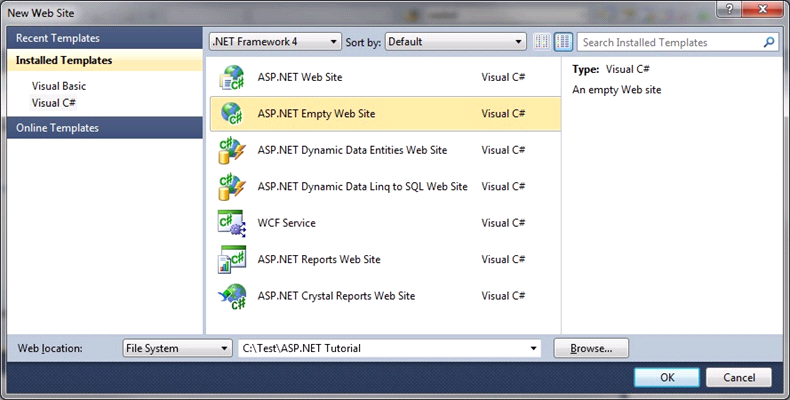Screen dimensions: 790x400
Task: Switch to small icons view
Action: click(x=542, y=42)
